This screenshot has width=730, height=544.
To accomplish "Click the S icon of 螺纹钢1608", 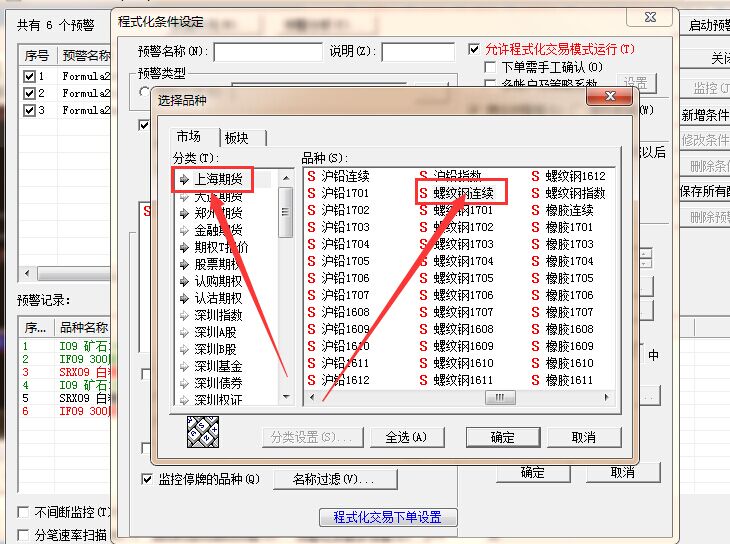I will pos(423,329).
